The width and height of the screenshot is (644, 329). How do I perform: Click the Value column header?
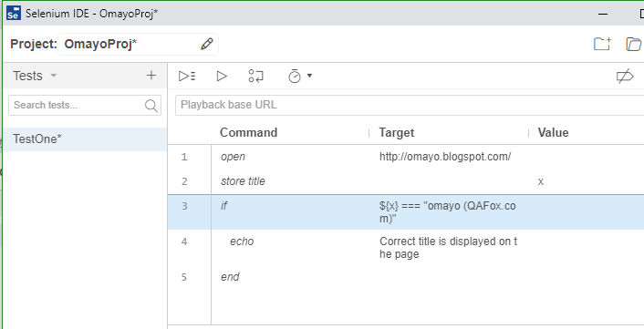click(x=553, y=132)
